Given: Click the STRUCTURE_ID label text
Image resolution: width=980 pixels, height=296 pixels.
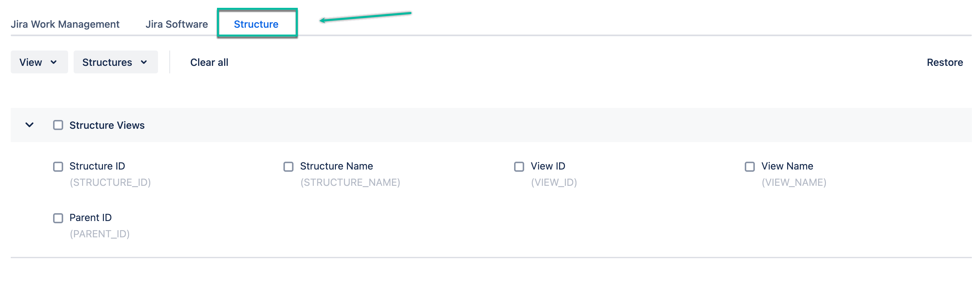Looking at the screenshot, I should tap(109, 183).
